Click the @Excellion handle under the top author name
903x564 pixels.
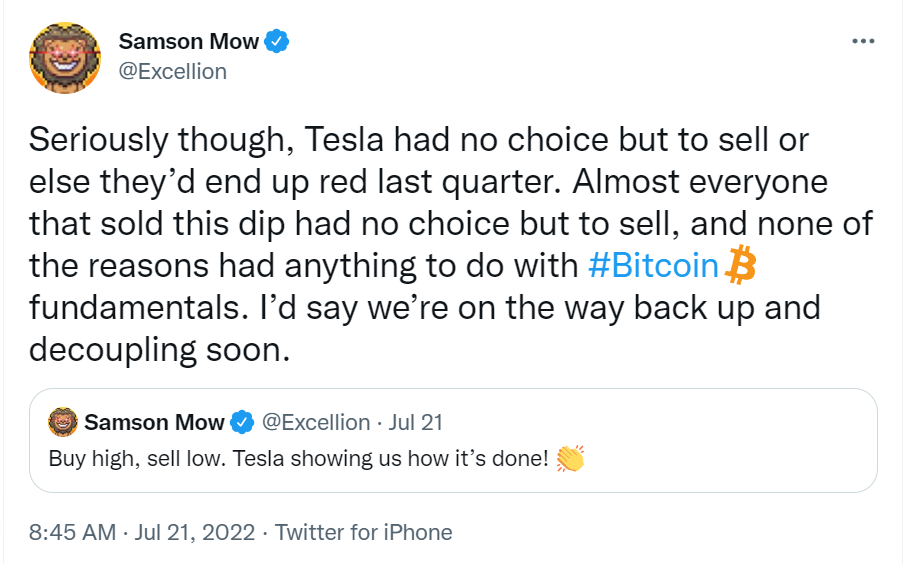tap(173, 71)
